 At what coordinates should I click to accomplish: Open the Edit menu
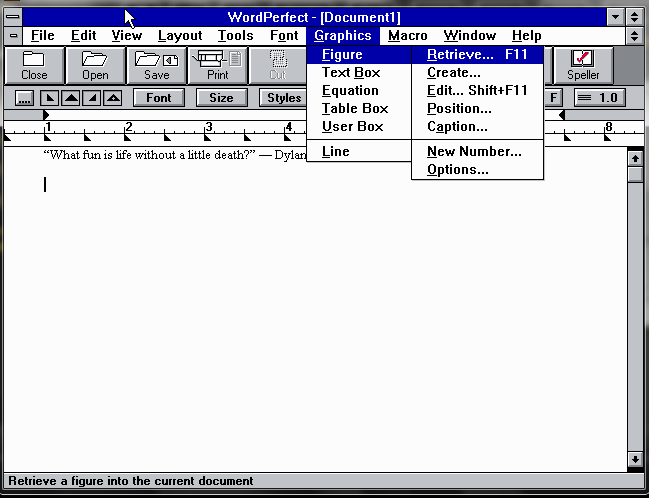(x=84, y=36)
